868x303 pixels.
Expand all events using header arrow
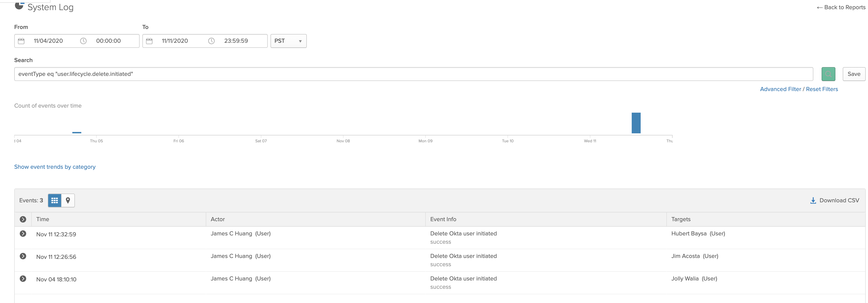(x=23, y=219)
